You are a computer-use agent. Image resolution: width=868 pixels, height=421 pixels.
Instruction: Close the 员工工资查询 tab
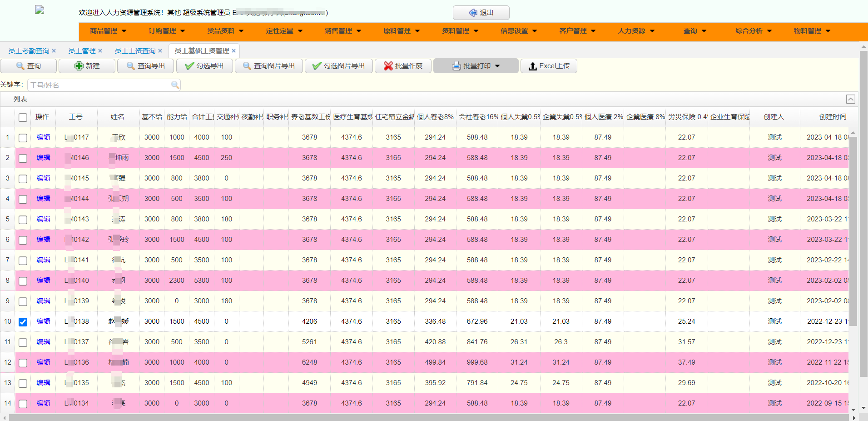tap(160, 51)
